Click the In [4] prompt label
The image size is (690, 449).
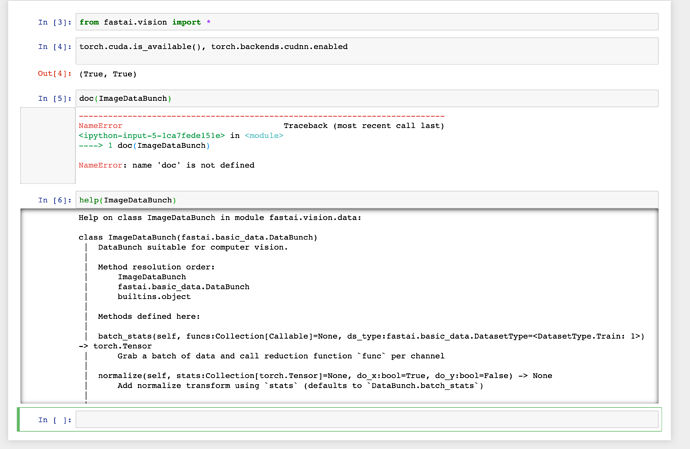pyautogui.click(x=55, y=47)
